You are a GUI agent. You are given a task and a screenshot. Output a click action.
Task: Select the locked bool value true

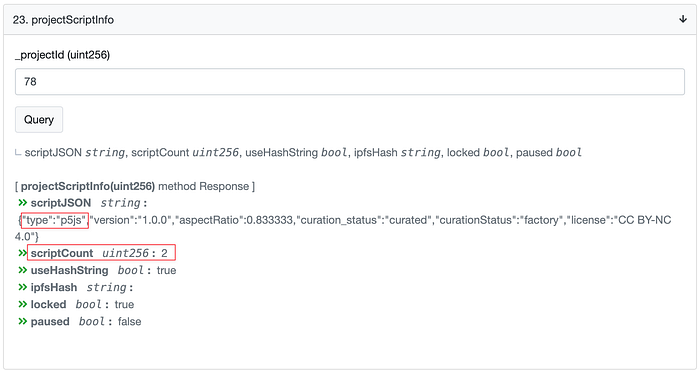(x=124, y=304)
